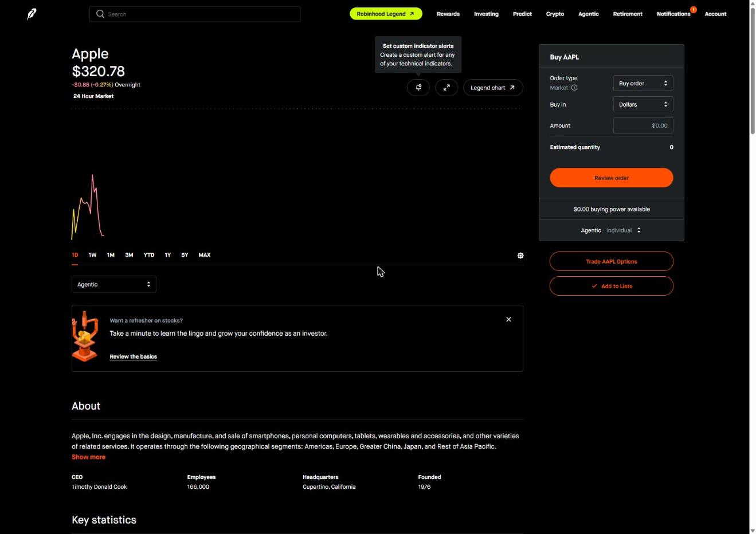The width and height of the screenshot is (756, 534).
Task: Open Agentic in top navigation
Action: 589,14
